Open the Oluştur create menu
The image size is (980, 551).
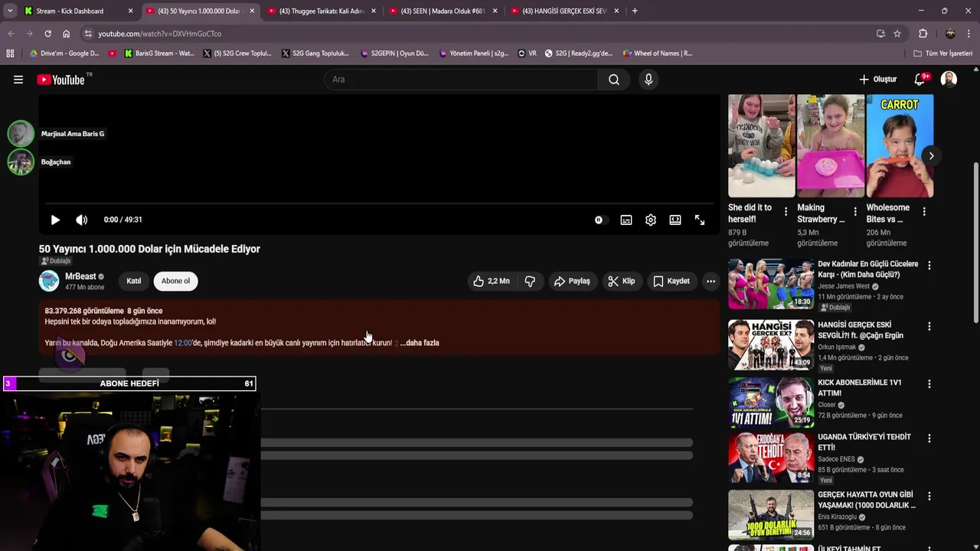(877, 80)
